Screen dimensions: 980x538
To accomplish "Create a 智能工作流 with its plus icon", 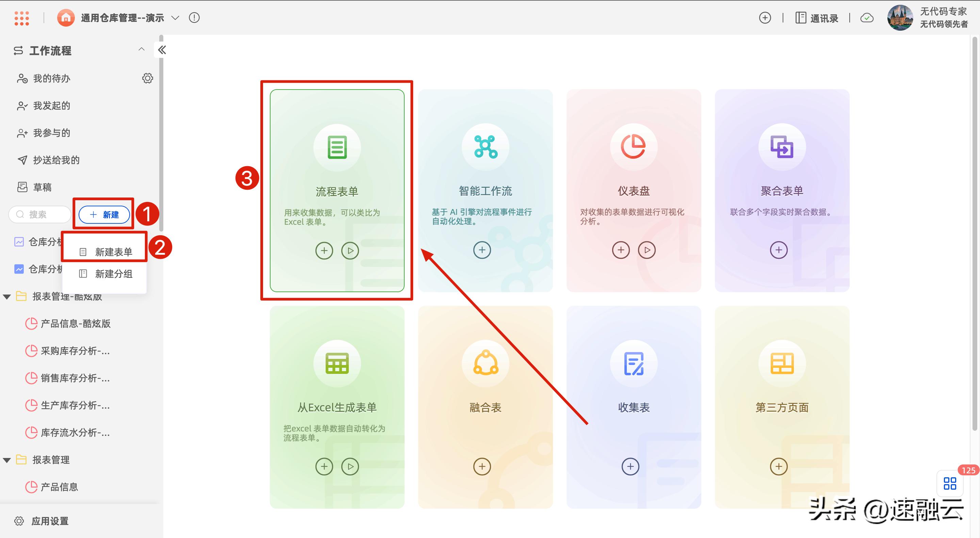I will pos(481,250).
